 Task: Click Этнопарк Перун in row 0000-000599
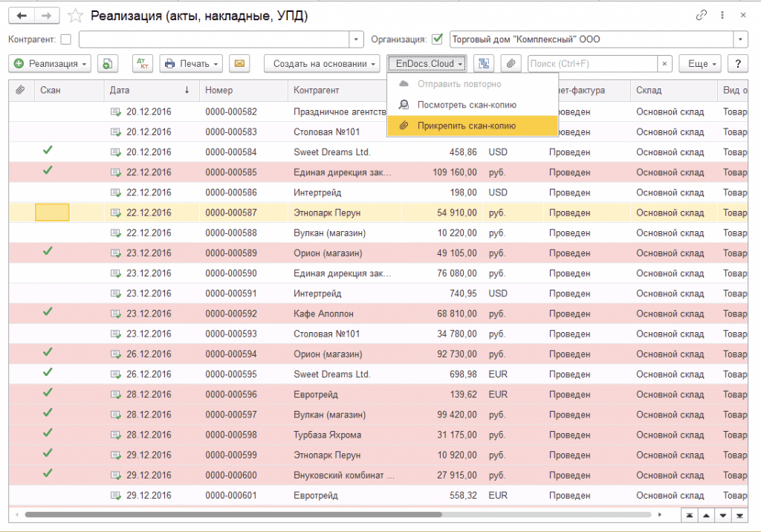(327, 455)
